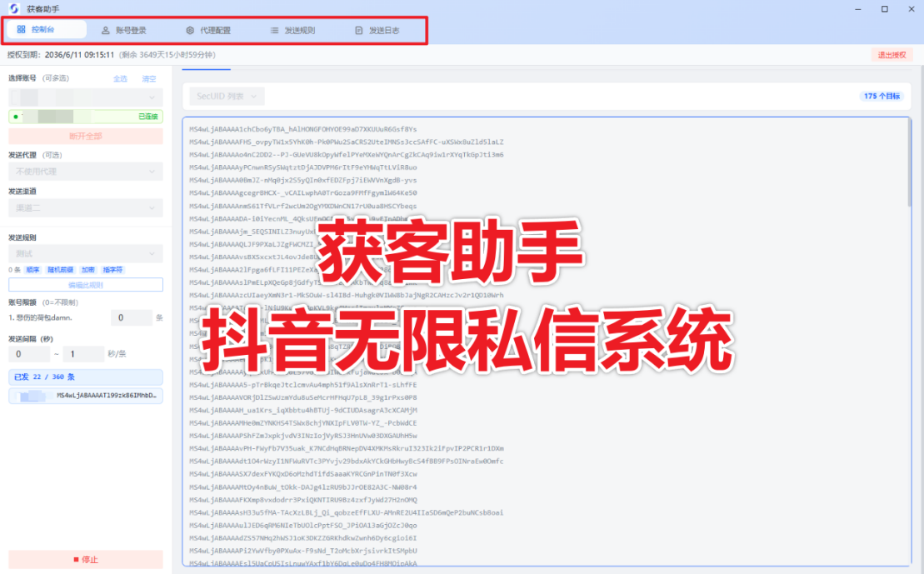Click the line starting MS4wLjABAAAAdZS57NHq2hWSJ1oK3D
Screen dimensions: 924x574
point(303,538)
